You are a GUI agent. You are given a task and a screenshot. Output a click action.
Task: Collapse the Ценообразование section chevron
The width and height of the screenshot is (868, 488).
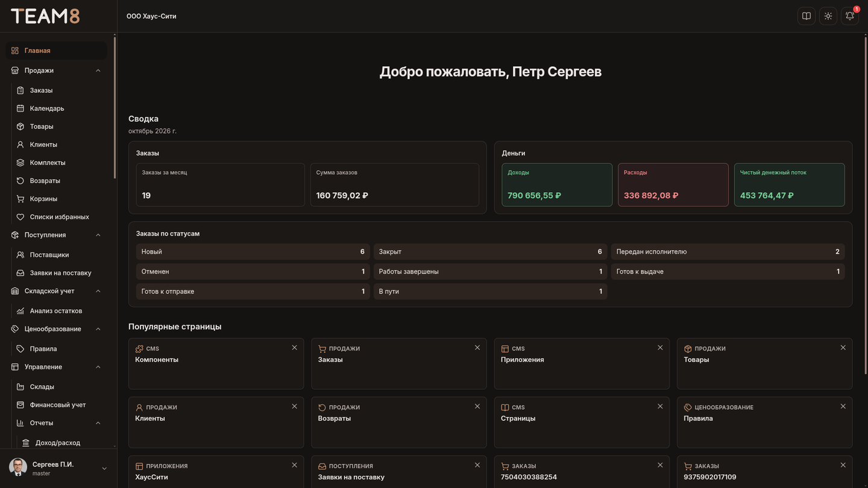pos(98,329)
